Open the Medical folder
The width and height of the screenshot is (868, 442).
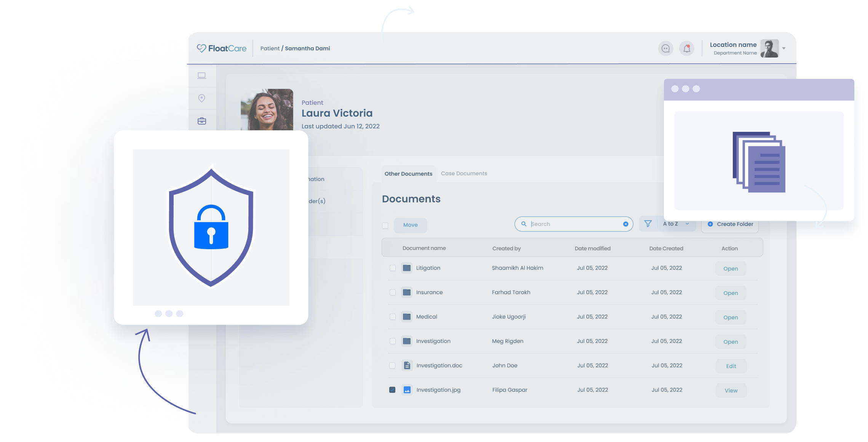[731, 317]
